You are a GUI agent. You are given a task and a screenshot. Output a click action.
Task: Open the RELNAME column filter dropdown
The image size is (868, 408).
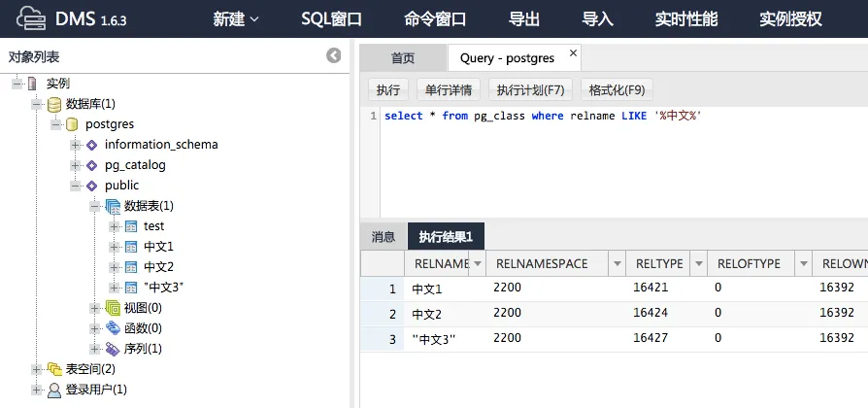point(477,263)
